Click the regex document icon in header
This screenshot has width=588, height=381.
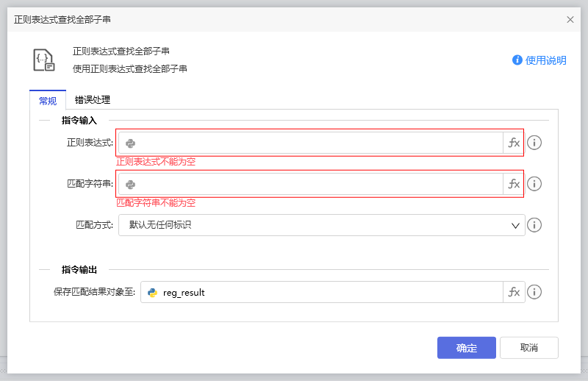coord(44,60)
